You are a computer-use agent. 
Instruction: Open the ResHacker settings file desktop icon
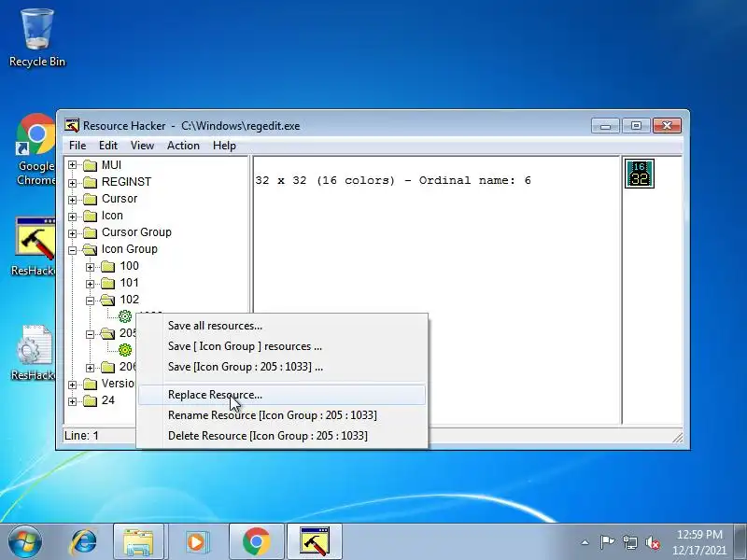coord(35,353)
